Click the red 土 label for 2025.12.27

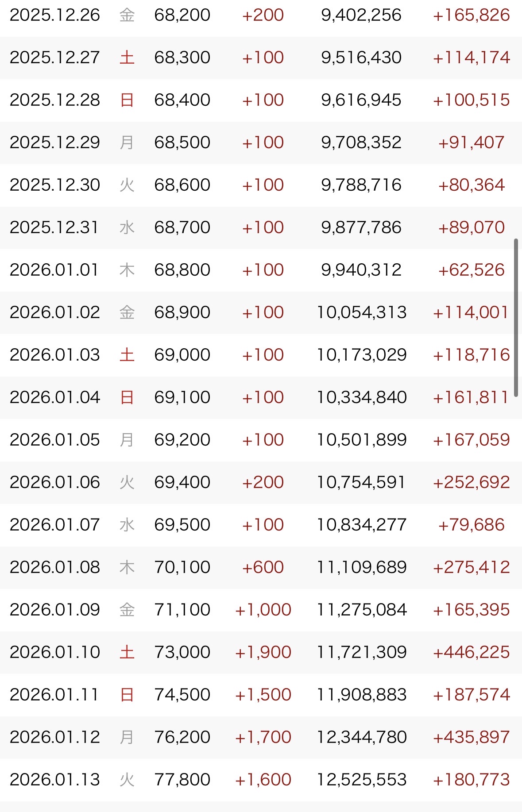127,58
